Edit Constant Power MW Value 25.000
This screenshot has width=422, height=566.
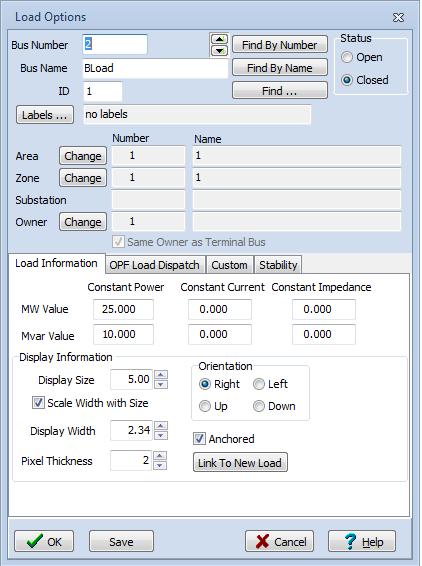coord(123,309)
